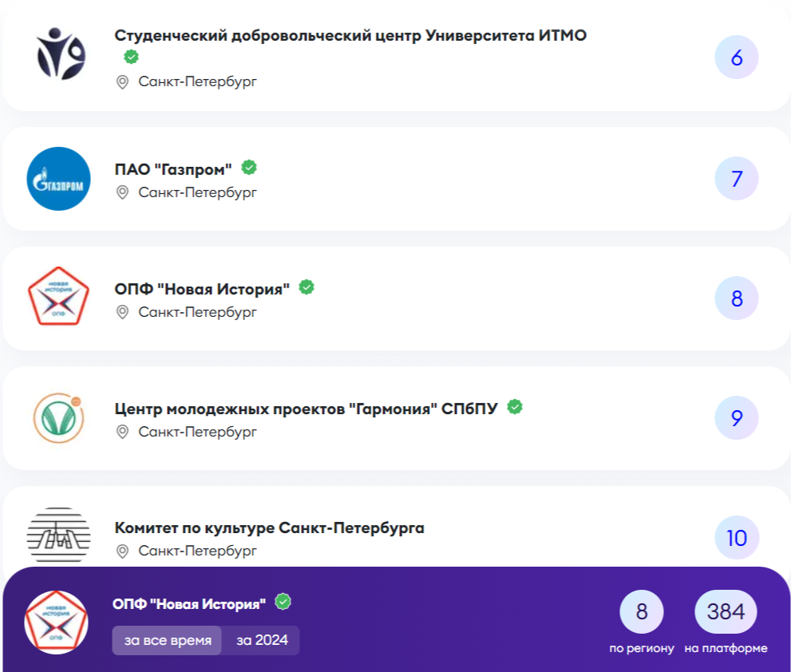The height and width of the screenshot is (672, 791).
Task: Click the Gazprom blue round logo
Action: tap(58, 179)
